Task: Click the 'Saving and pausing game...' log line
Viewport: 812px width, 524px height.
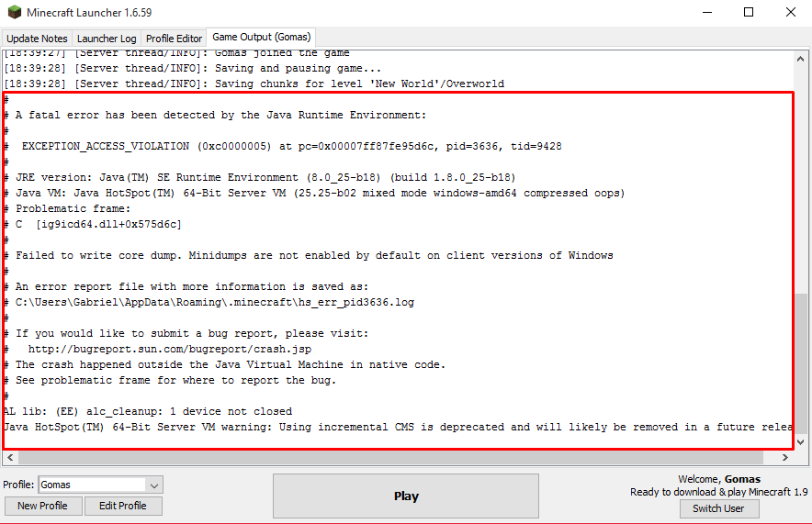Action: pos(193,68)
